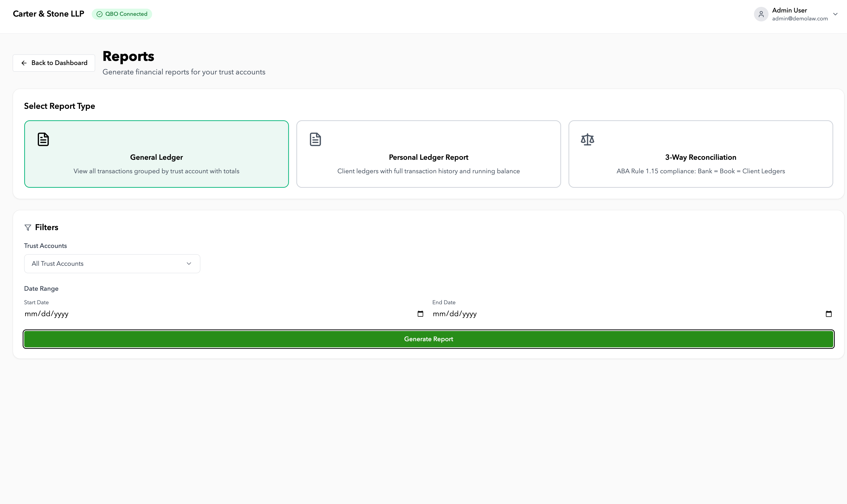Select the General Ledger report type card
847x504 pixels.
click(x=156, y=154)
